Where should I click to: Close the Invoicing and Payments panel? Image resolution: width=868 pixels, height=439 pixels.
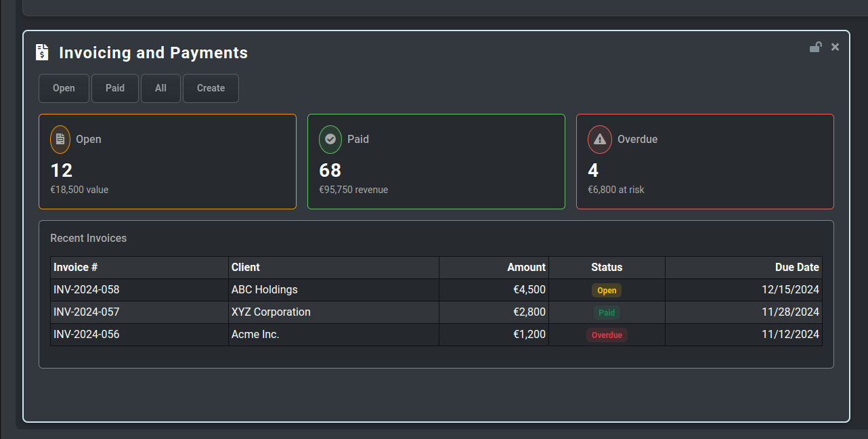835,47
